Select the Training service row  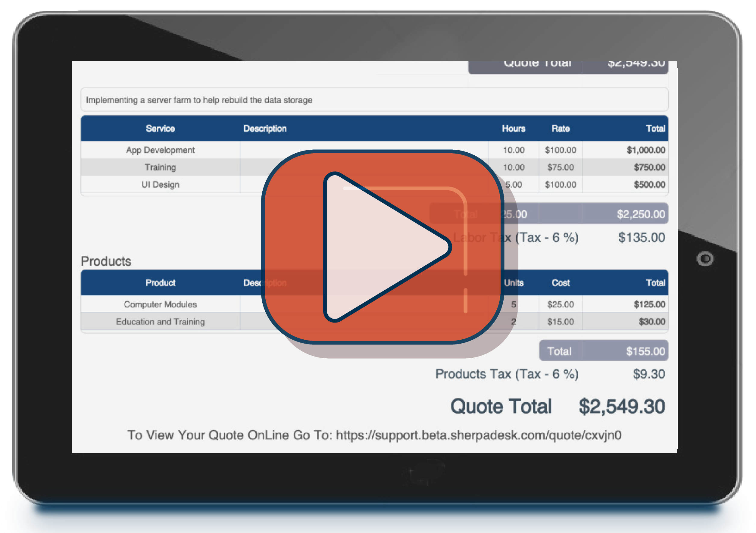pos(160,167)
